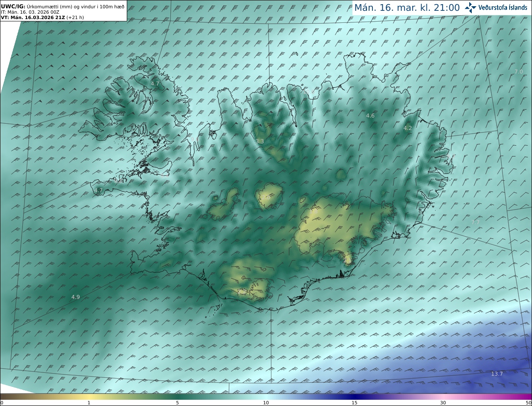Select the IT: Mán. 16. 03. 2026 00Z line
532x406 pixels.
(30, 12)
